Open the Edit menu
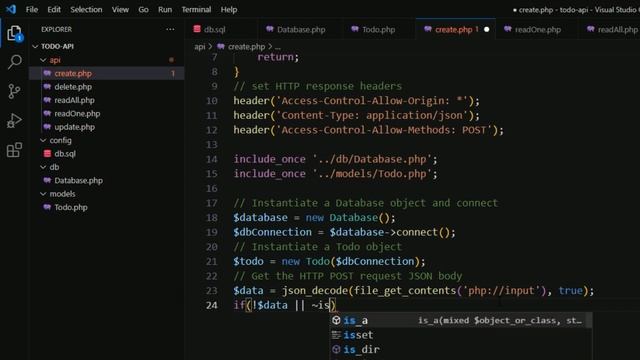Screen dimensions: 640x360 53,9
